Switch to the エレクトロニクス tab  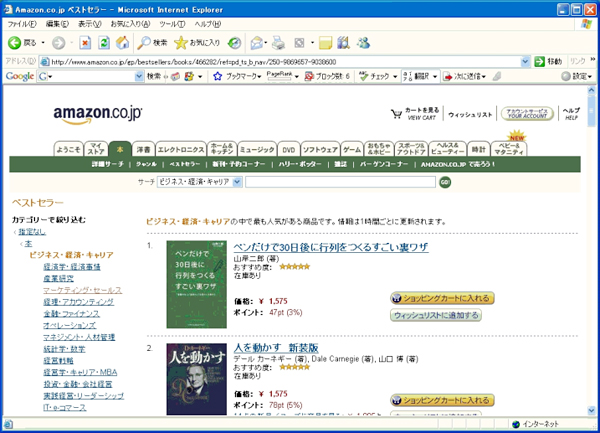pos(181,149)
